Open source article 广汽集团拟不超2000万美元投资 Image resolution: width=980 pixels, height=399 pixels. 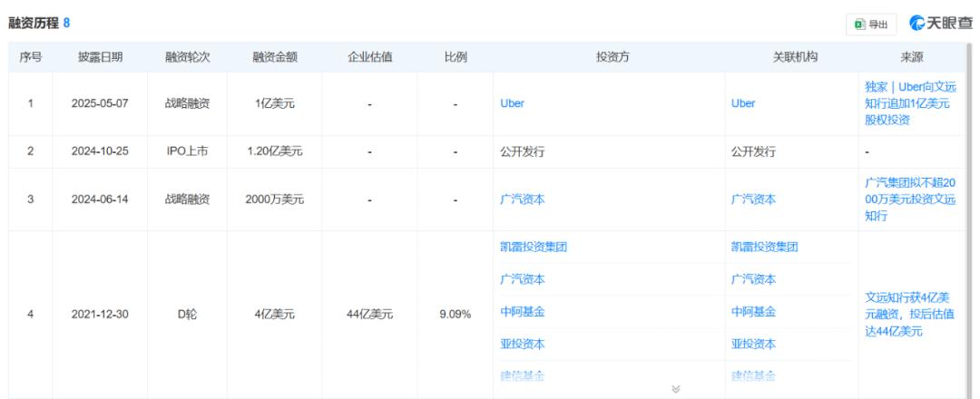coord(911,199)
